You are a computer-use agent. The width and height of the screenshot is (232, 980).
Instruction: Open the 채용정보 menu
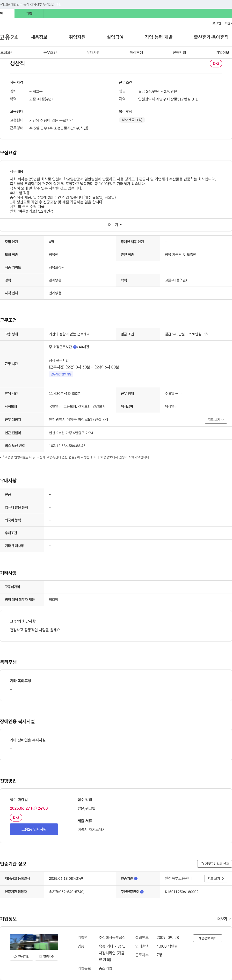(x=39, y=37)
